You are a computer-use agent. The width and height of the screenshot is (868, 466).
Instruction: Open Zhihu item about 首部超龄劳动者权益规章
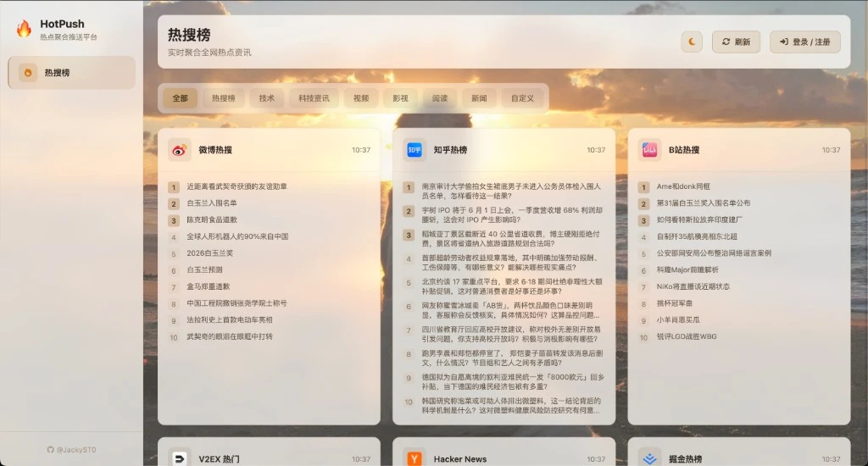[x=510, y=263]
